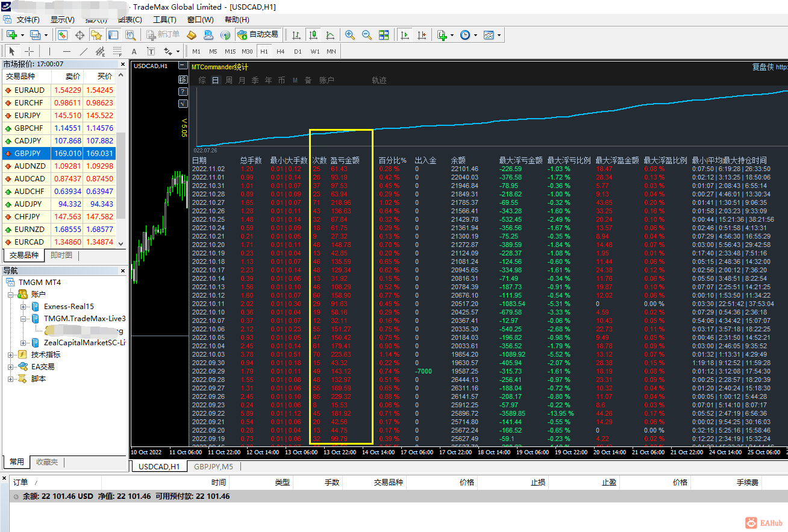The height and width of the screenshot is (532, 788).
Task: Open the 轨迹 statistics view
Action: click(x=379, y=80)
